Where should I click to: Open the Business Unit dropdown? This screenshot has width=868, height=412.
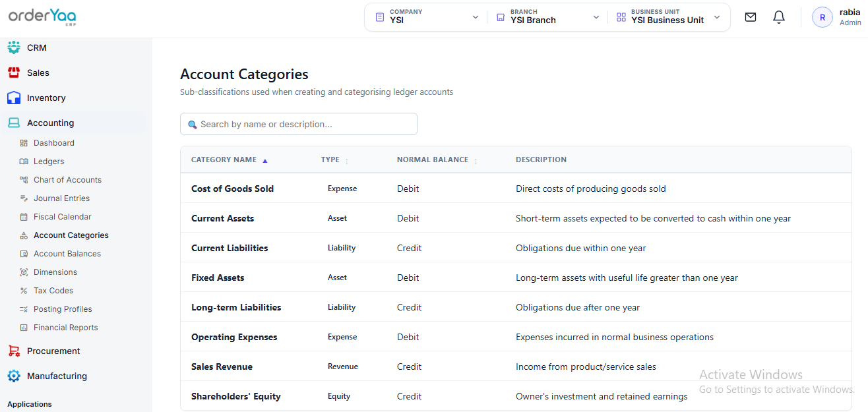668,17
